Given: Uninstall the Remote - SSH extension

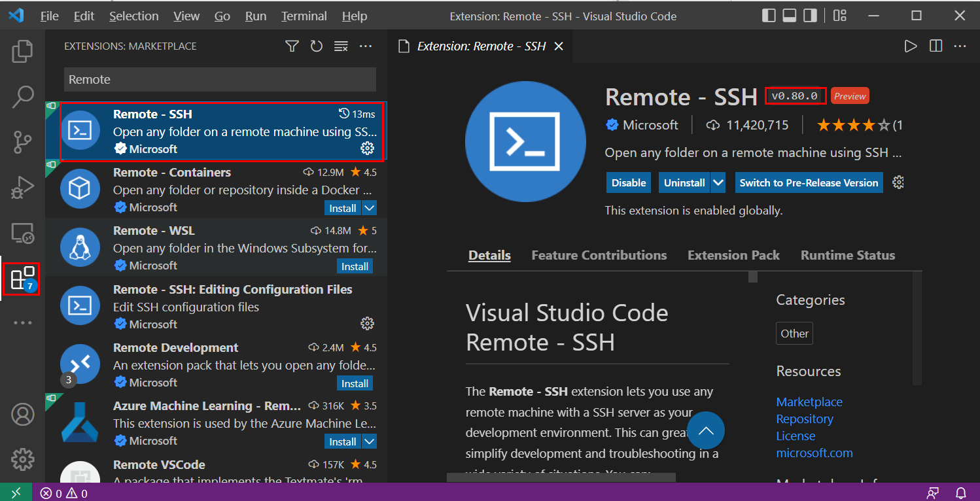Looking at the screenshot, I should click(684, 182).
